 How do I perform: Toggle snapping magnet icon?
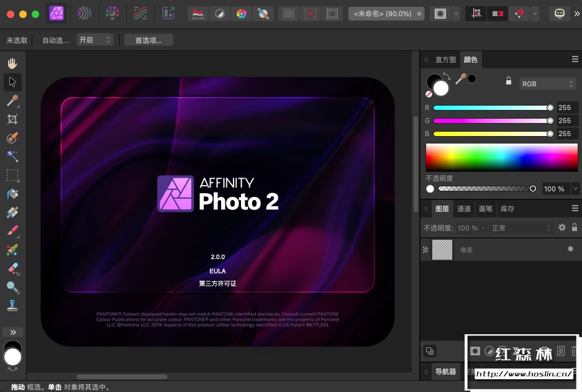(x=520, y=14)
